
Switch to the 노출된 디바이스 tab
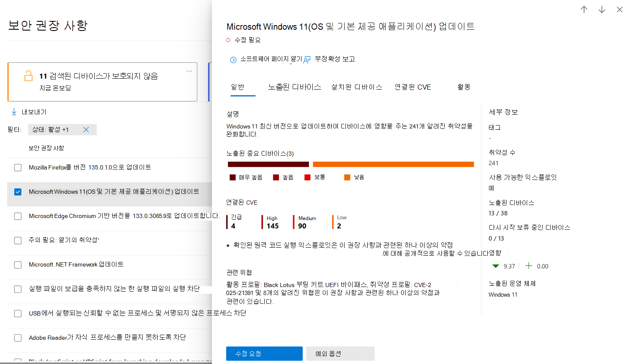[x=295, y=87]
